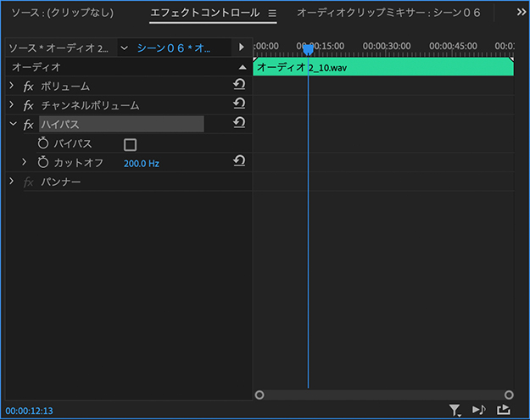Screen dimensions: 530x420
Task: Click the 200.0 Hz cutoff value
Action: (x=141, y=163)
